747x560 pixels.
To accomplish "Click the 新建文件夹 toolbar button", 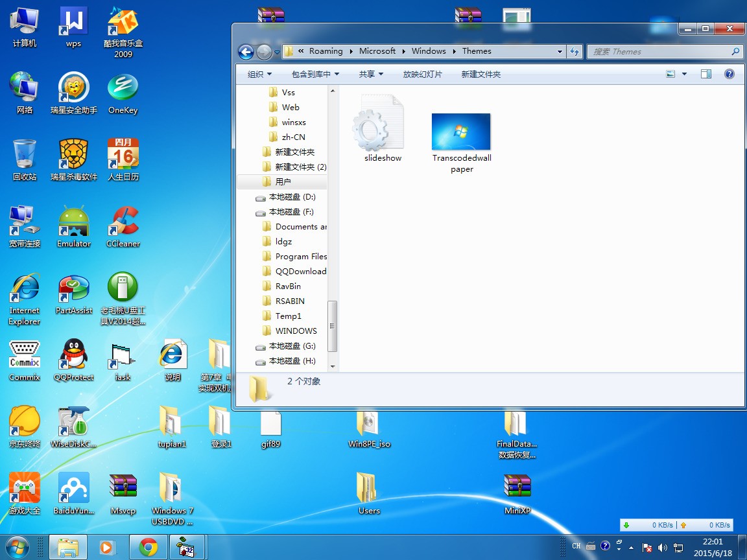I will (480, 75).
